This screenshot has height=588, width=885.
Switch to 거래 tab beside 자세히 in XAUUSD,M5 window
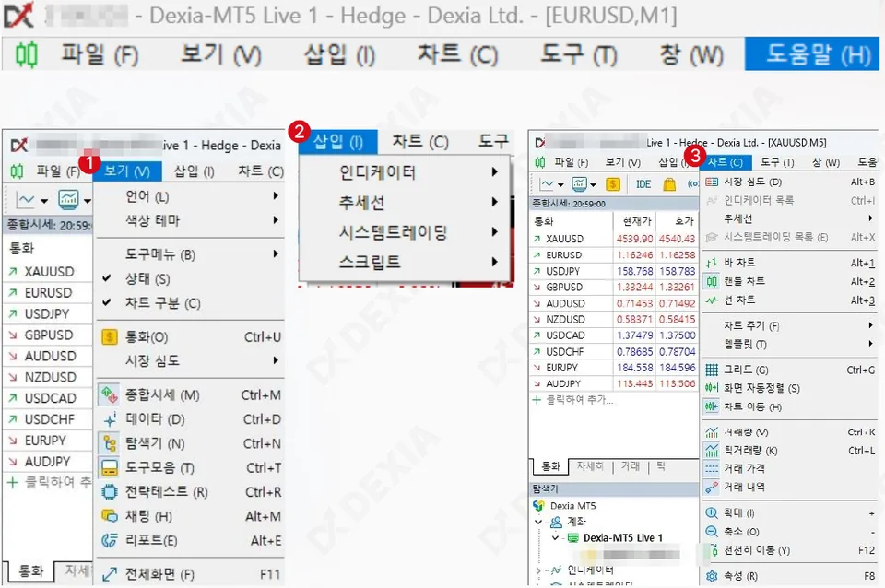coord(631,466)
